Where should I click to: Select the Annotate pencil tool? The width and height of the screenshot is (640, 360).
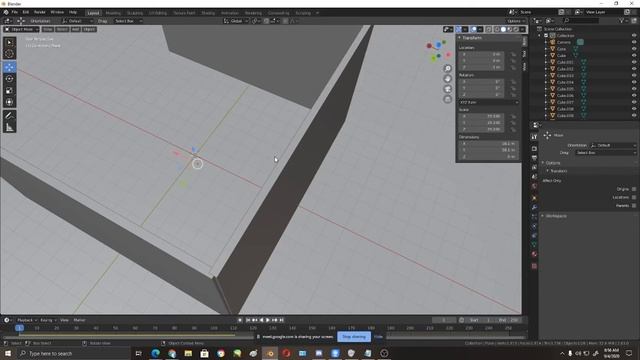9,116
